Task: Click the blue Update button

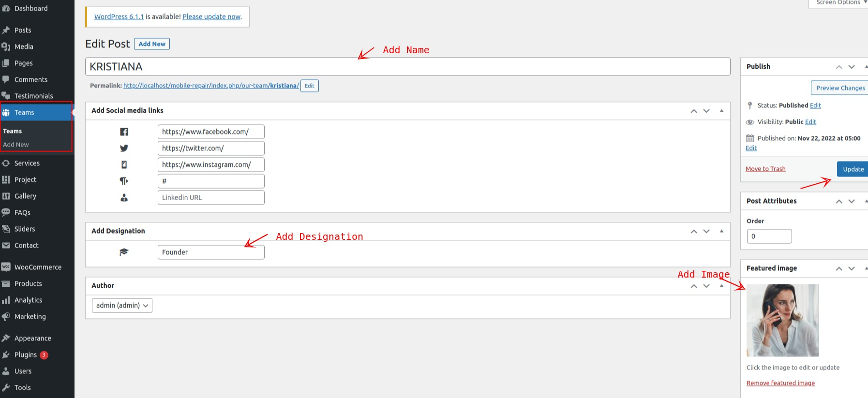Action: [853, 169]
